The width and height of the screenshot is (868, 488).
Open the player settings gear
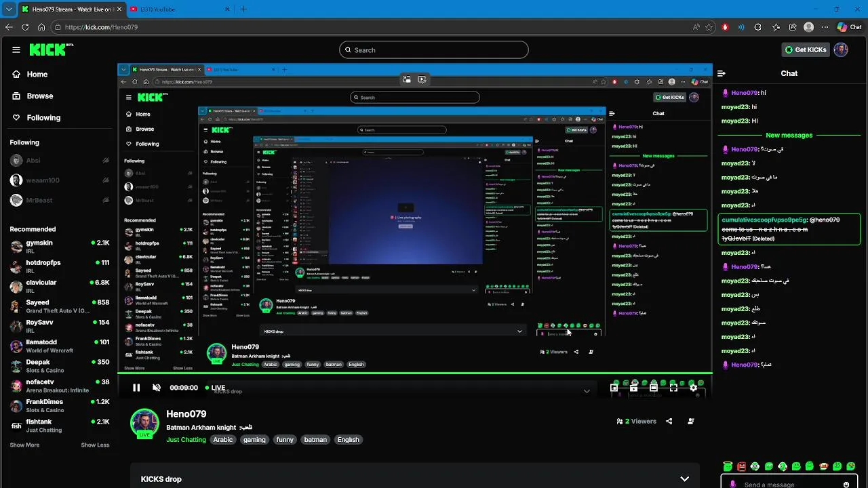[693, 388]
